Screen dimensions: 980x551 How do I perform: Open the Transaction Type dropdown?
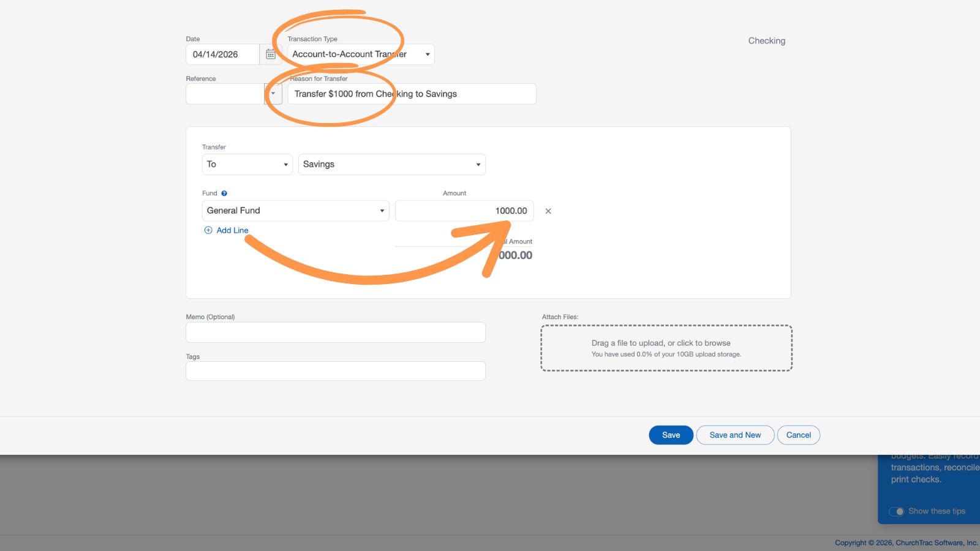427,54
